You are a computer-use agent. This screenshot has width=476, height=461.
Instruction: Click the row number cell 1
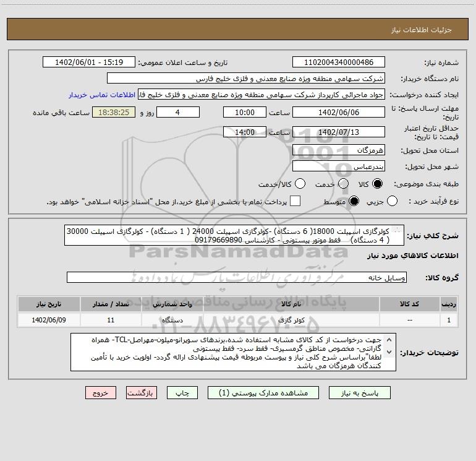(449, 320)
